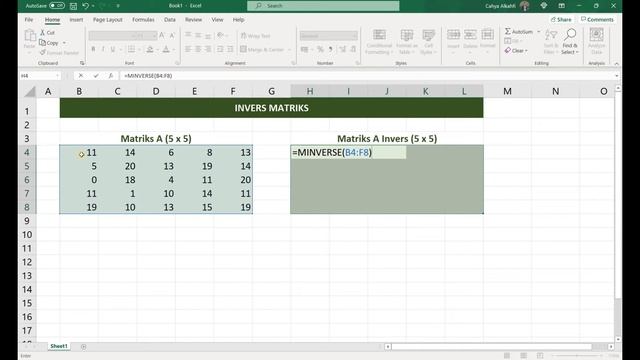Click the Insert Function fx icon
Image resolution: width=640 pixels, height=360 pixels.
pos(111,76)
